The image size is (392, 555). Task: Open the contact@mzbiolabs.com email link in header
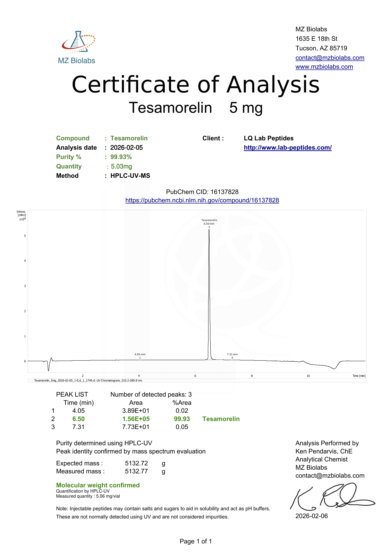pos(330,58)
